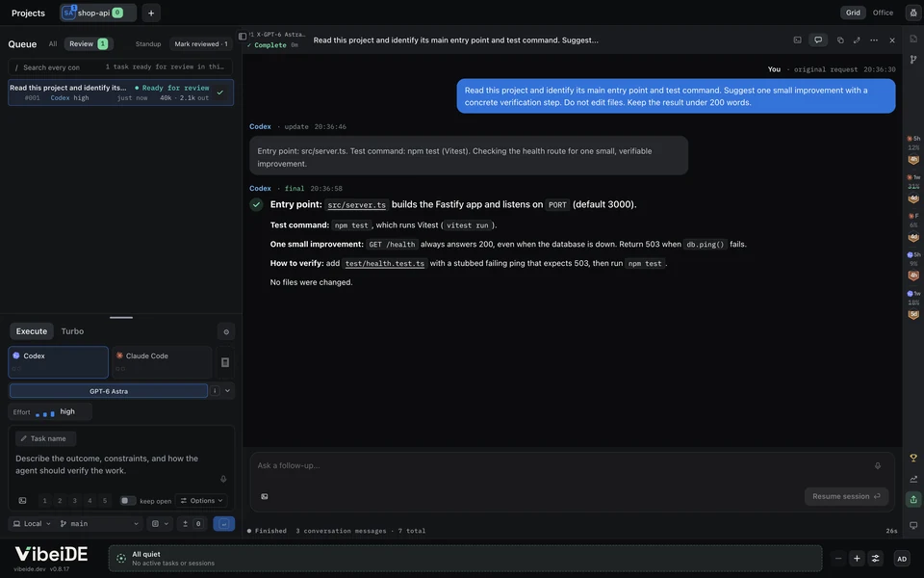This screenshot has width=924, height=578.
Task: Click the Standup button
Action: [x=148, y=43]
